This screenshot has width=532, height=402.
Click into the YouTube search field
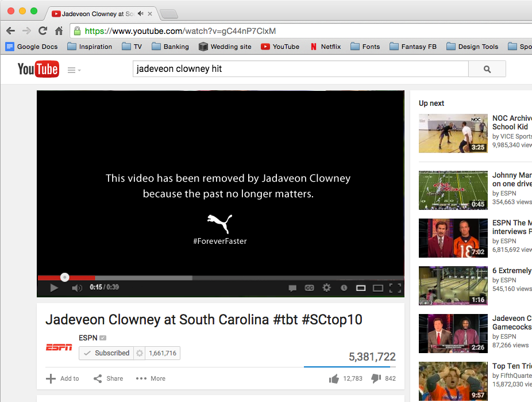click(x=300, y=69)
